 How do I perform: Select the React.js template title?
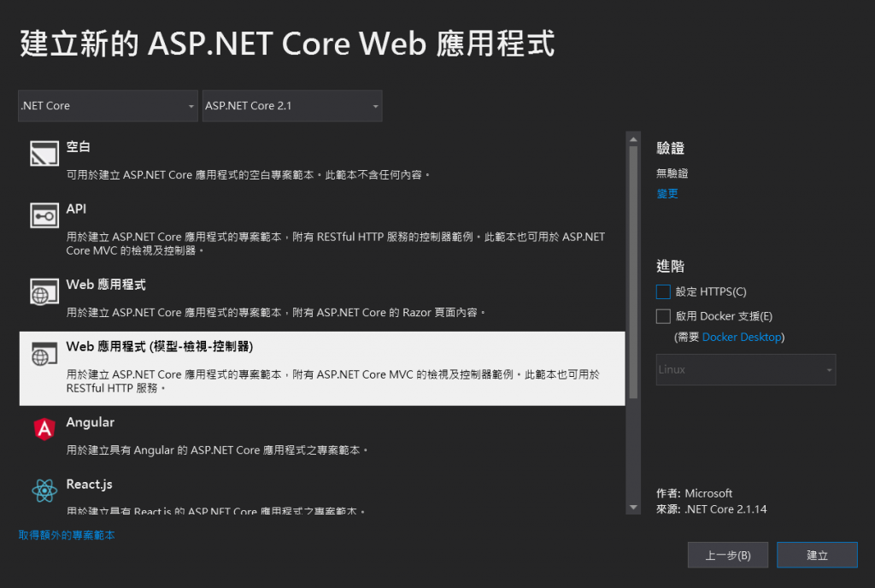[89, 485]
